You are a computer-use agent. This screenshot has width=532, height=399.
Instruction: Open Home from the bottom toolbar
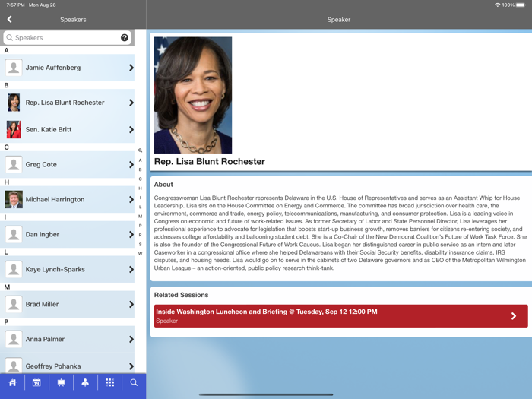click(13, 383)
